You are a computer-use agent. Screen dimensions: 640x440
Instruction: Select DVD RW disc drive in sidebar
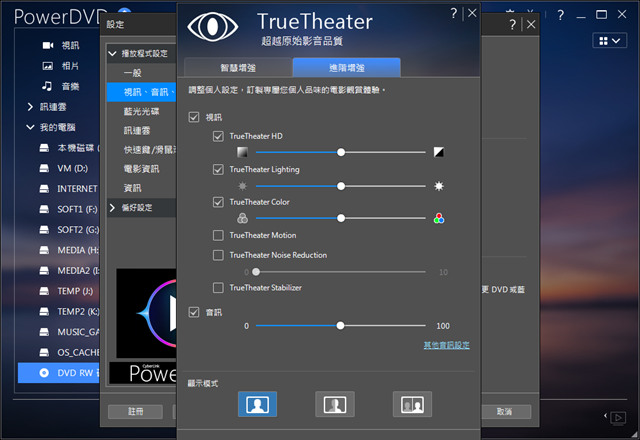[x=59, y=373]
